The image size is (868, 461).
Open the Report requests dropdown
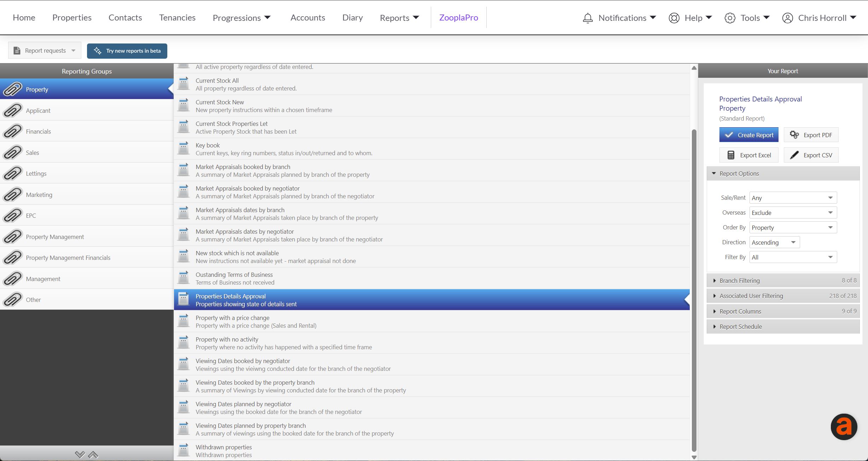(45, 51)
